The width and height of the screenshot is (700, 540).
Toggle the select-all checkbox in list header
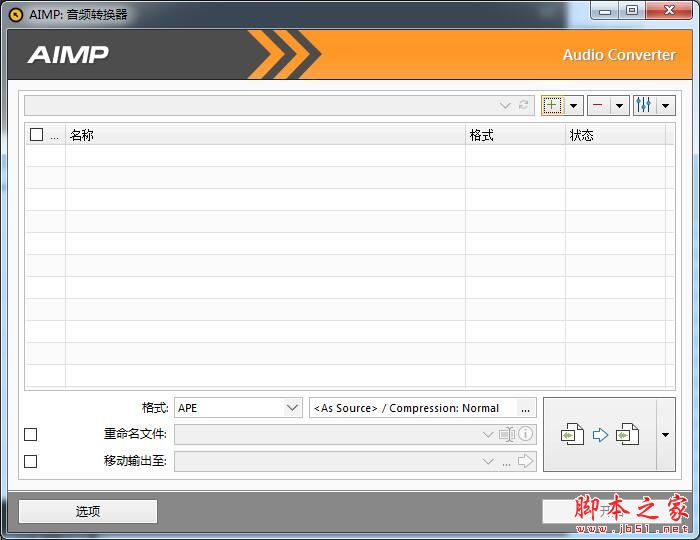[37, 134]
